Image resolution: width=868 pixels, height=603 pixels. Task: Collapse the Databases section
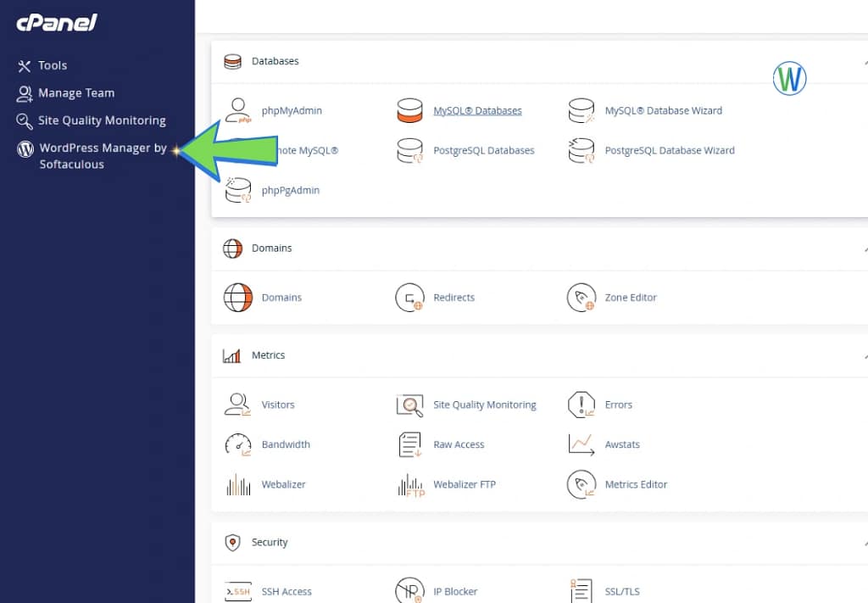865,61
